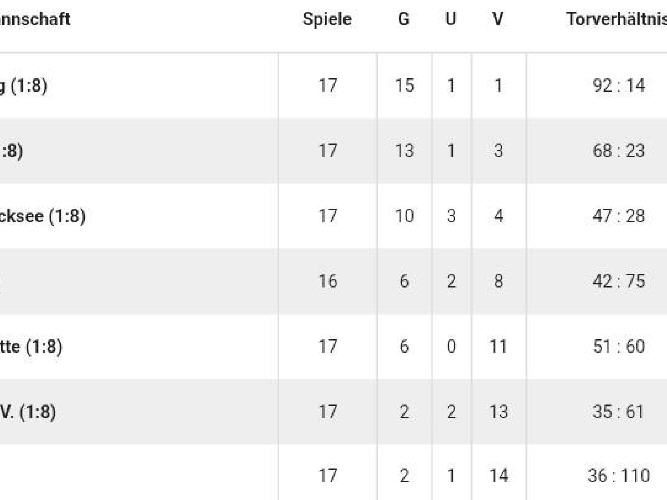Select goal ratio 51 : 60 cell

pyautogui.click(x=619, y=346)
